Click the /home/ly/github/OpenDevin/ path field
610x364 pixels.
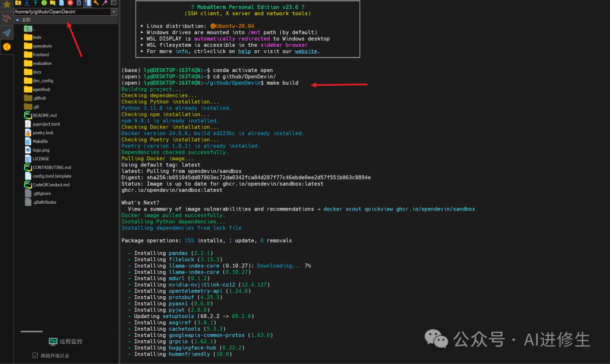(x=62, y=12)
